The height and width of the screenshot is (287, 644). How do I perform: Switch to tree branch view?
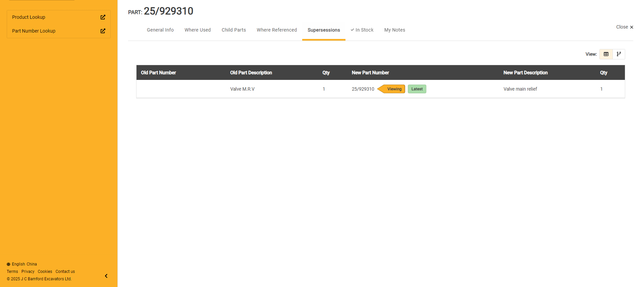(619, 54)
